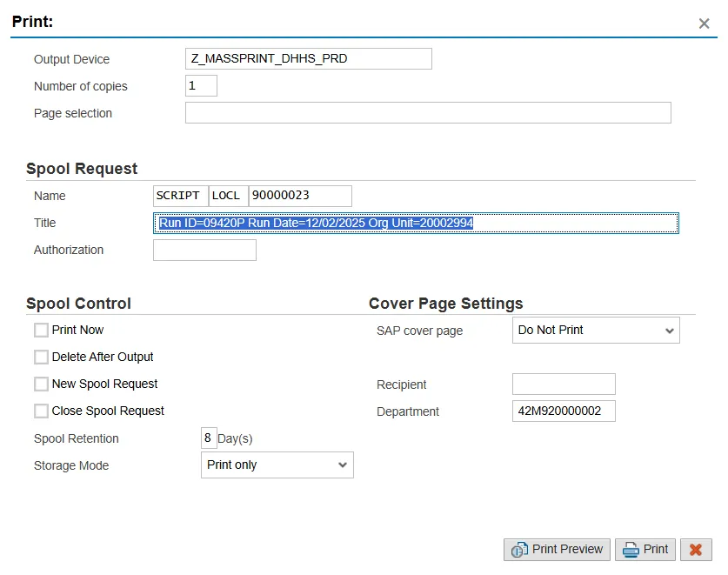Expand the Storage Mode dropdown
The image size is (728, 575).
pyautogui.click(x=277, y=465)
